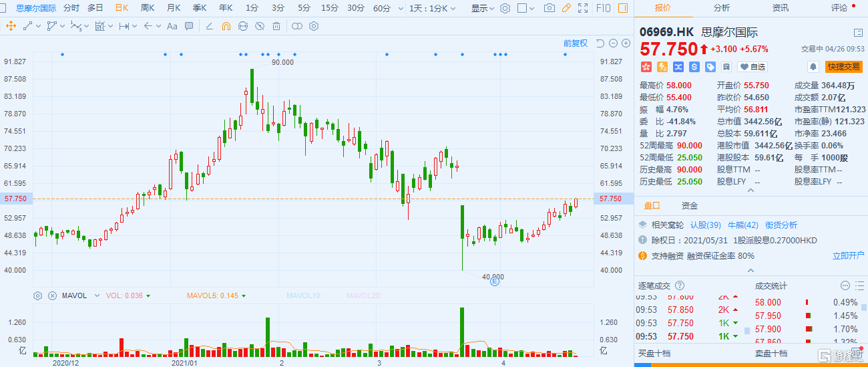Click the 前复权 adjustment option
The image size is (868, 367).
575,43
